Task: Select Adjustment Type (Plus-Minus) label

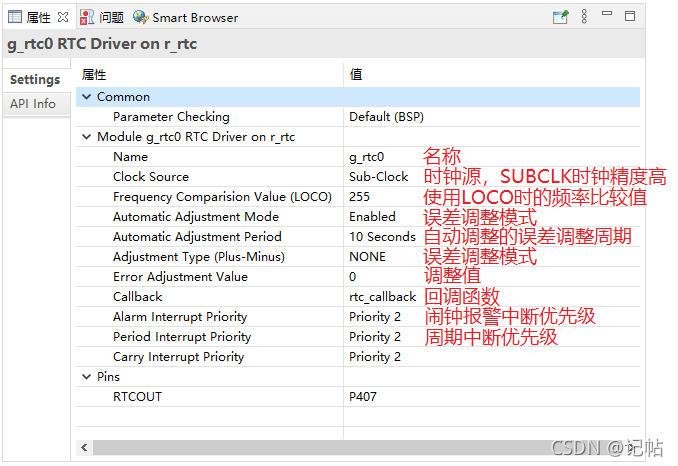Action: coord(199,257)
